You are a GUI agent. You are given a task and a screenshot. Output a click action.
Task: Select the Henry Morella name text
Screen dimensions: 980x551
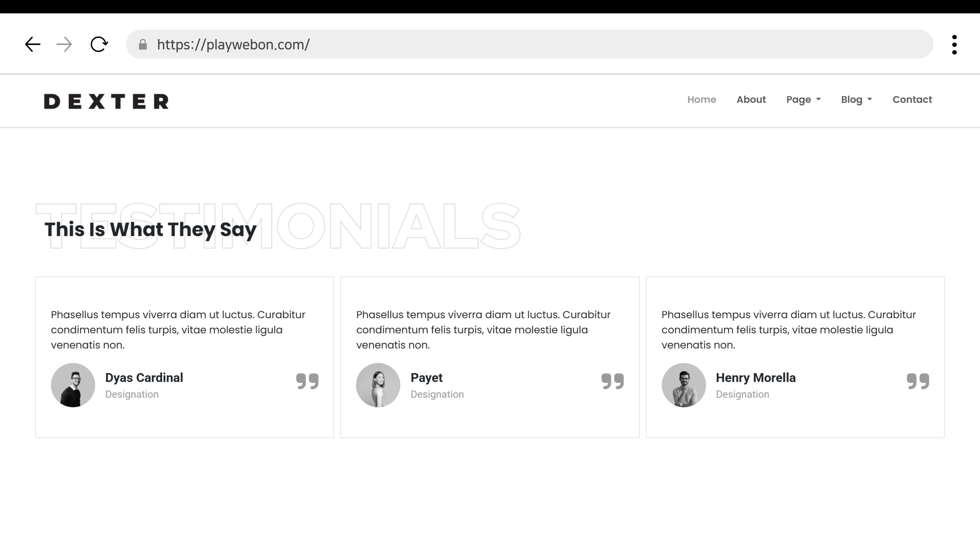756,378
